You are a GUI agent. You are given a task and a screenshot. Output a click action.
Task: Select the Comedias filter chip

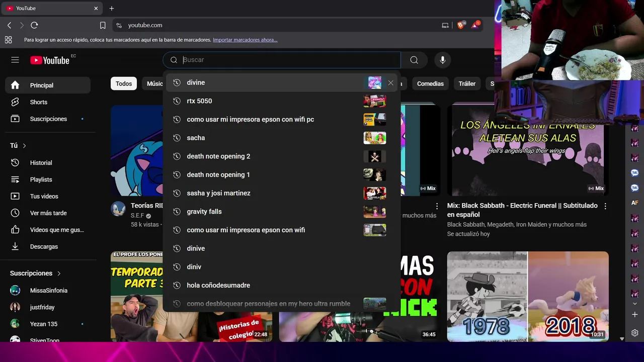pyautogui.click(x=430, y=84)
